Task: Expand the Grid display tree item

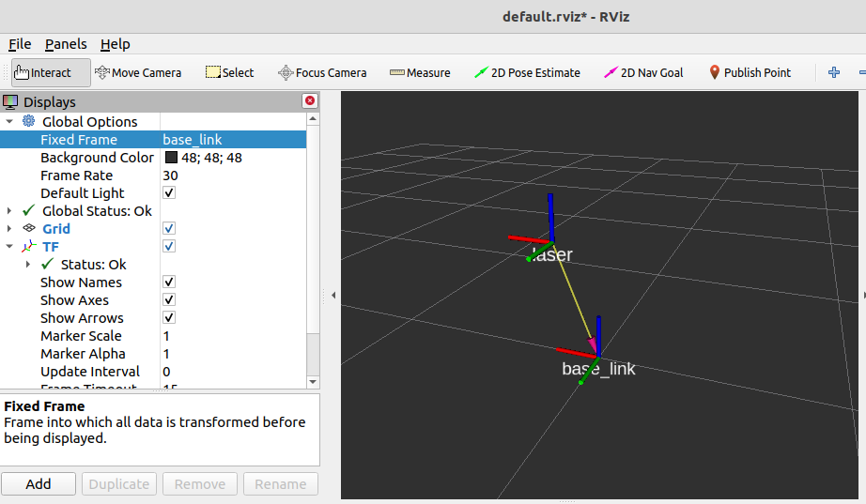Action: click(9, 229)
